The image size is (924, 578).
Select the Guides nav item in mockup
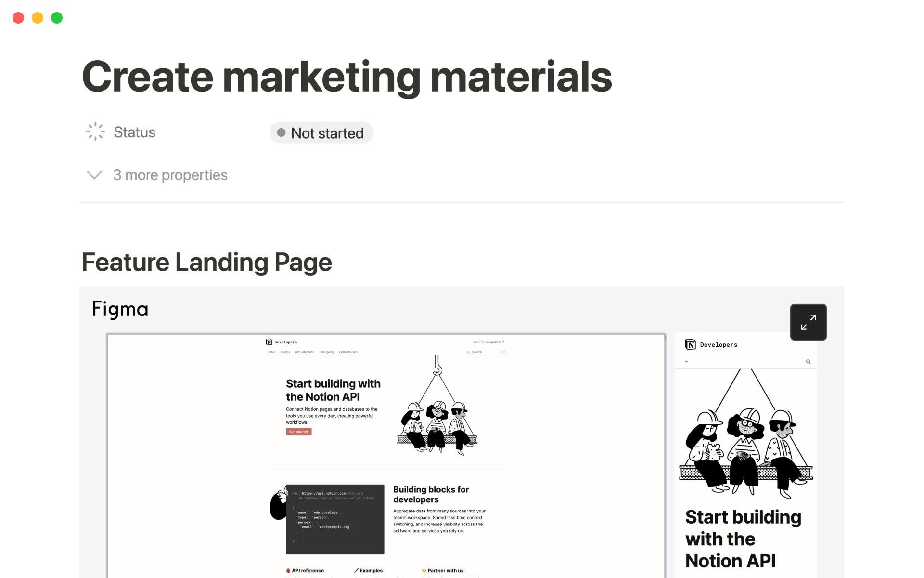pyautogui.click(x=285, y=352)
